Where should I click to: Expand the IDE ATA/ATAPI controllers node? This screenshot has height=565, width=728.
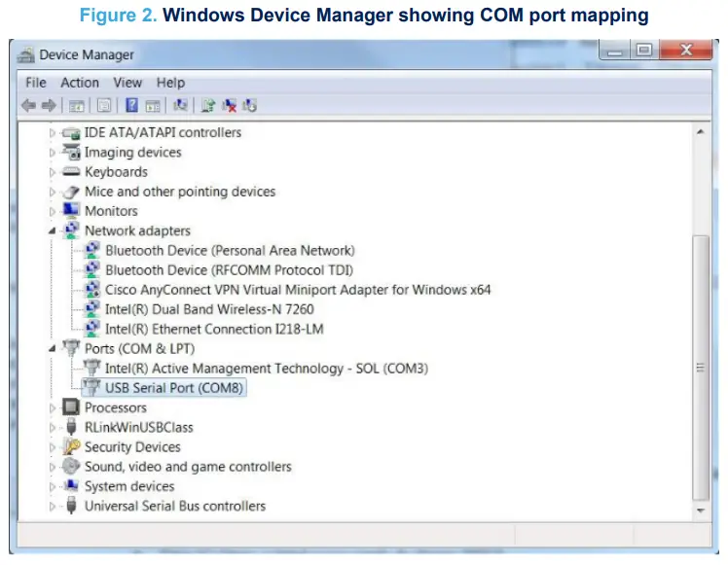coord(52,133)
